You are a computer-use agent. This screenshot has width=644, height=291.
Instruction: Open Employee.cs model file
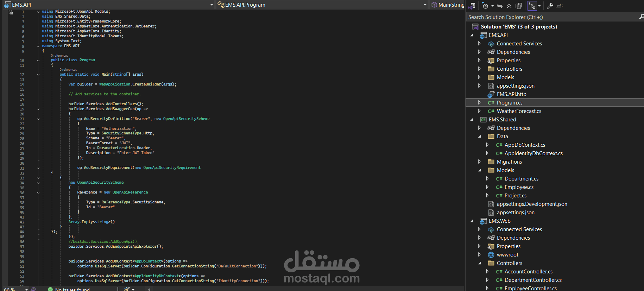tap(519, 187)
